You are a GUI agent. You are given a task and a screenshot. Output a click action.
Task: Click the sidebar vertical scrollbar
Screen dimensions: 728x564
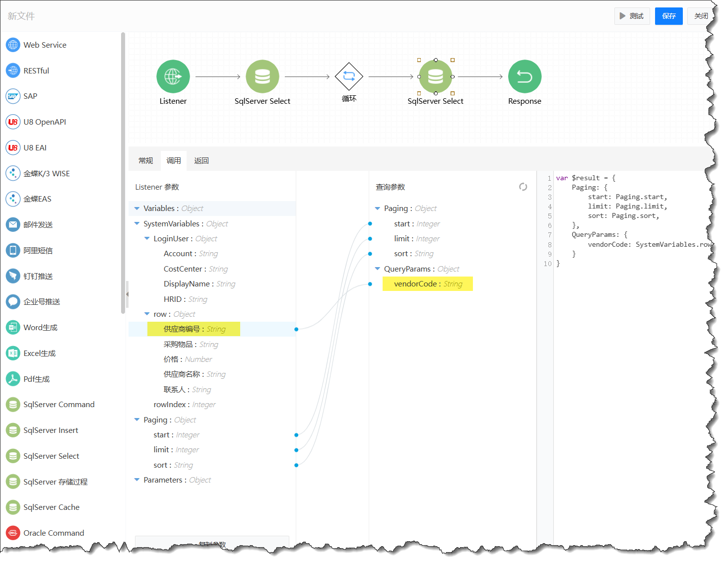(x=123, y=174)
